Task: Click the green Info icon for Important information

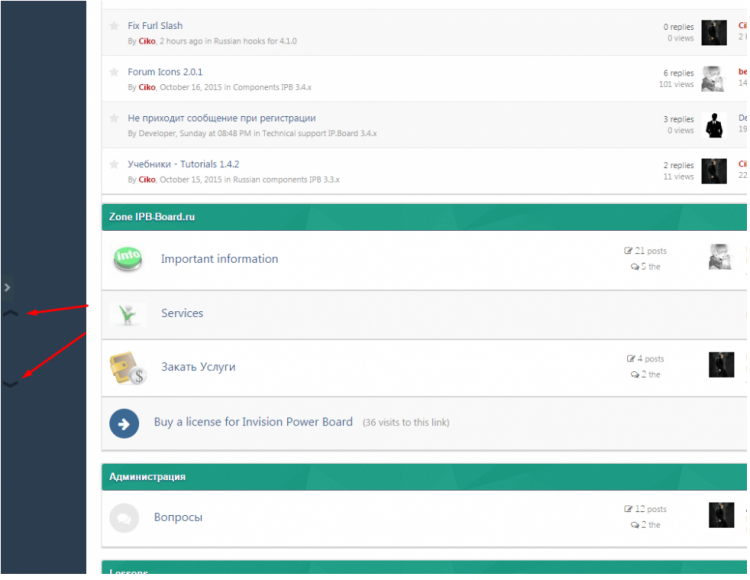Action: click(x=128, y=259)
